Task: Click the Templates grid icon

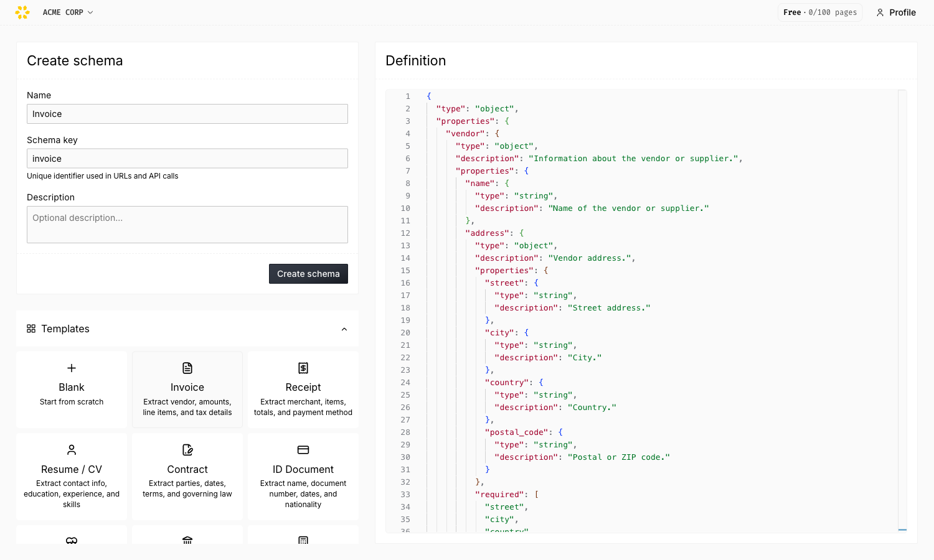Action: (31, 329)
